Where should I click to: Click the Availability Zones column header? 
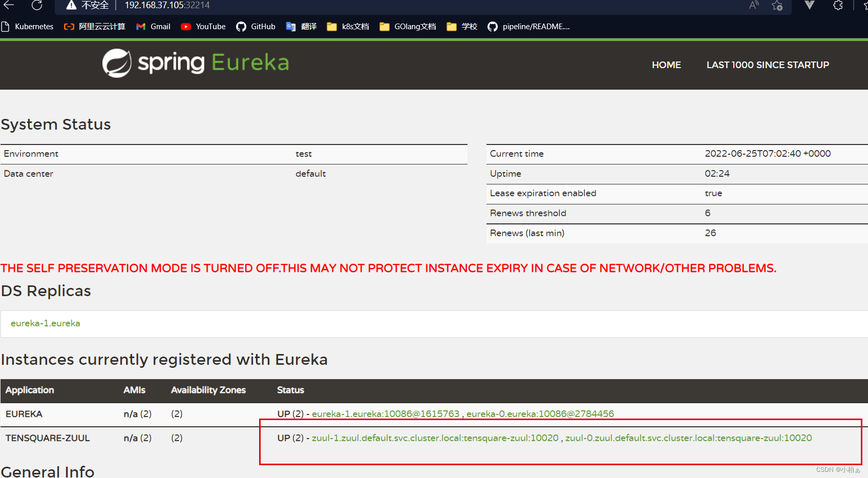[208, 390]
